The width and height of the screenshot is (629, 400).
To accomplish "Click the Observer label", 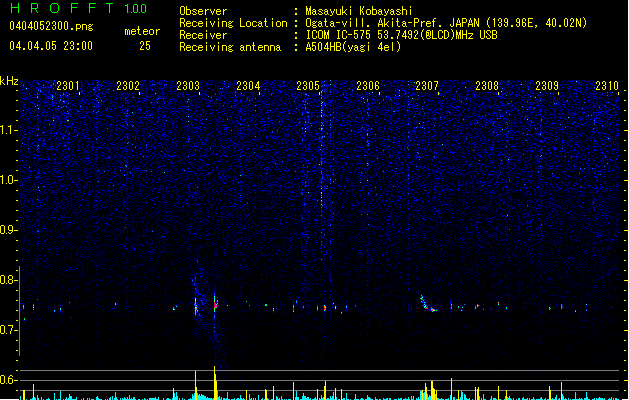I will click(203, 11).
